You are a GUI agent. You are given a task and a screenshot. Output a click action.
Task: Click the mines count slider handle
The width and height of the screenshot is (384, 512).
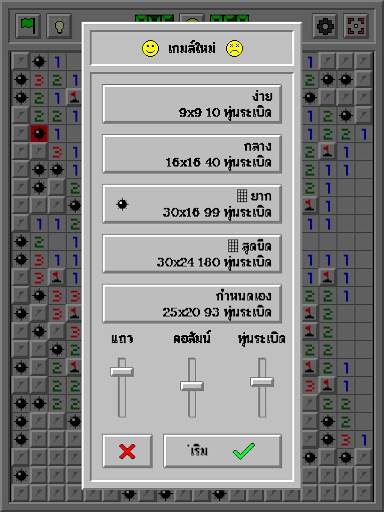click(262, 382)
